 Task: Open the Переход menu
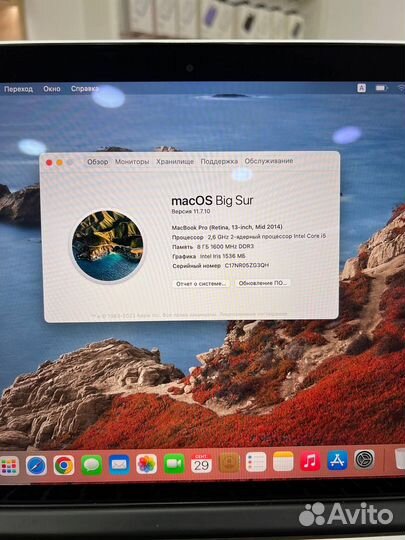pyautogui.click(x=18, y=89)
